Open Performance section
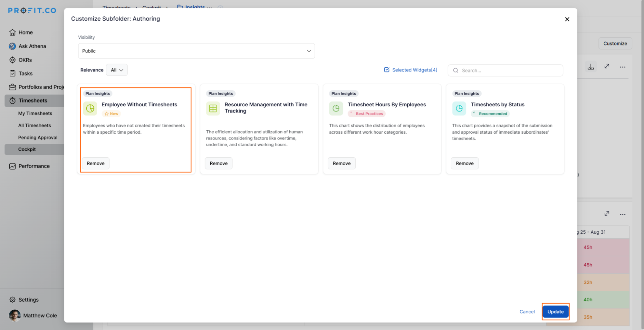Image resolution: width=644 pixels, height=330 pixels. (34, 166)
